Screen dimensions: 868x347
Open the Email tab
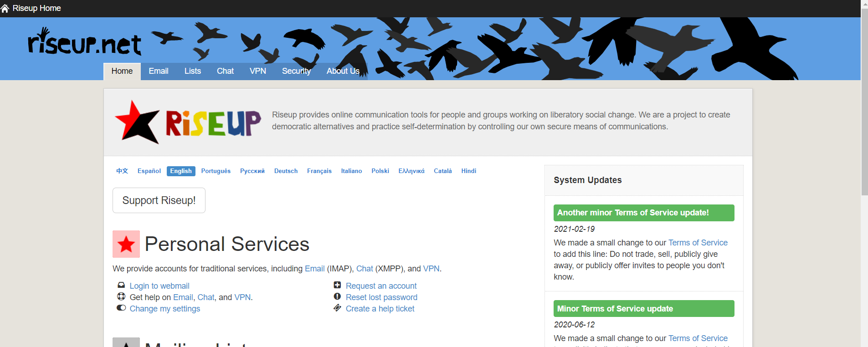[x=159, y=71]
